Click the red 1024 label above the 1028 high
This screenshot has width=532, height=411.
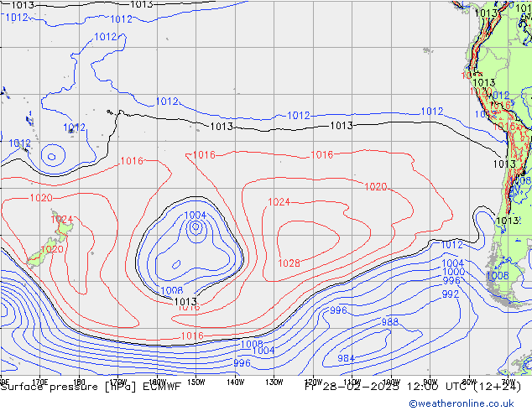279,202
